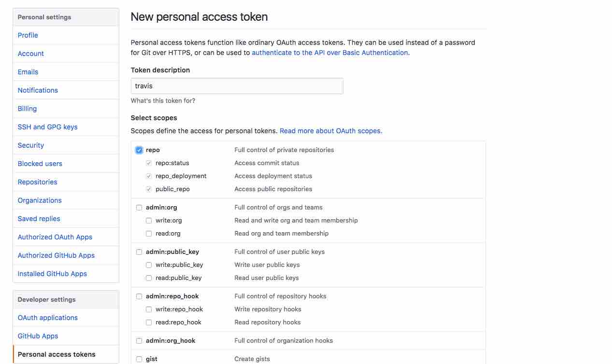Enable write:public_key access
612x364 pixels.
coord(149,265)
